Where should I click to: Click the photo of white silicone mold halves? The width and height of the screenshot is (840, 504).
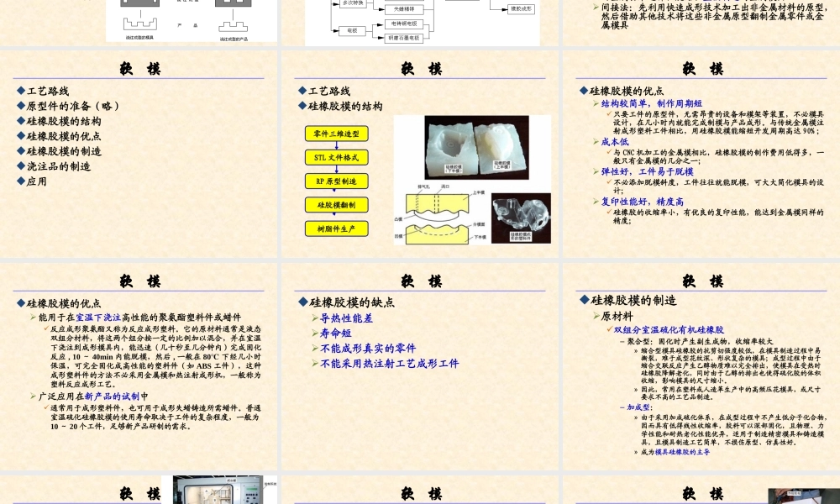tap(476, 147)
